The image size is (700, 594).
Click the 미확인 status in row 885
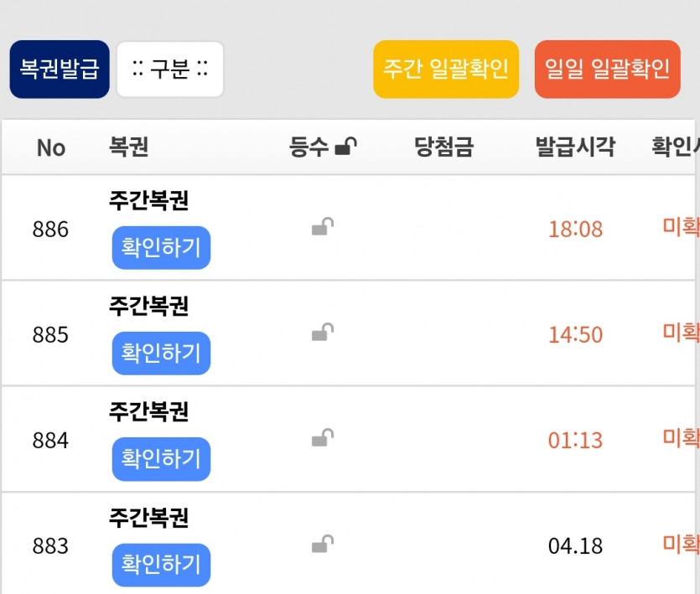[681, 332]
